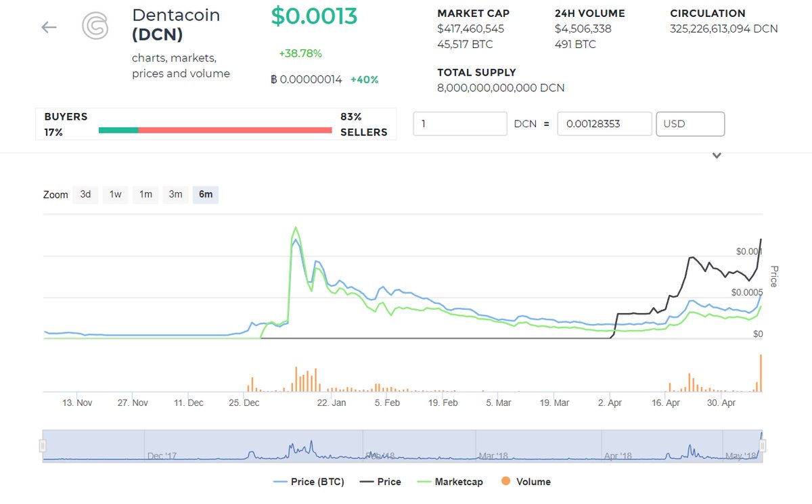Click the Dec '17 navigator label
Viewport: 812px width, 504px height.
[162, 456]
